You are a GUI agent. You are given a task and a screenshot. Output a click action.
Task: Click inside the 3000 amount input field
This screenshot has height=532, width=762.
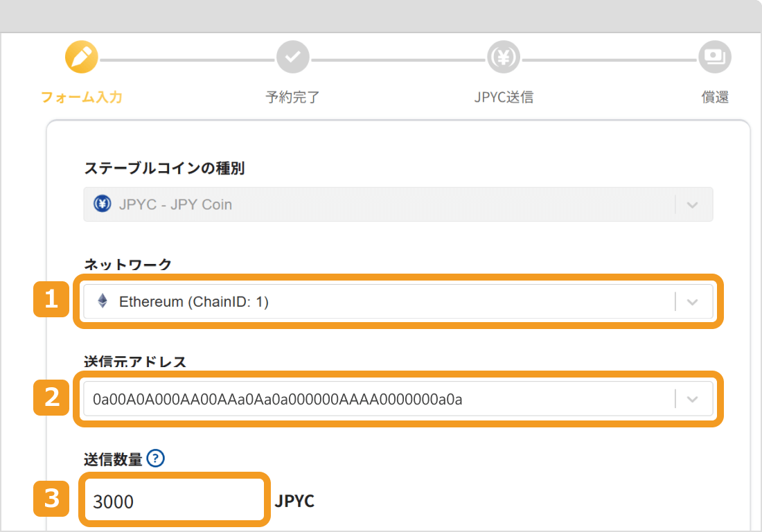[173, 499]
